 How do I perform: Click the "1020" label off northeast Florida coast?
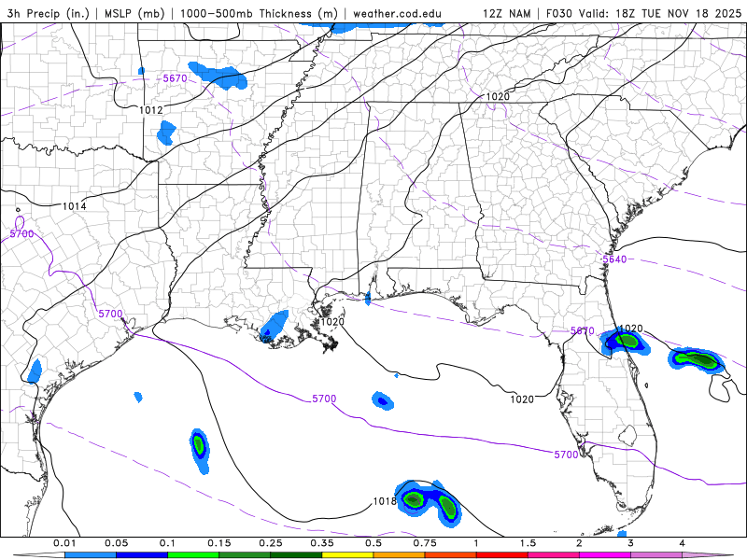(631, 329)
